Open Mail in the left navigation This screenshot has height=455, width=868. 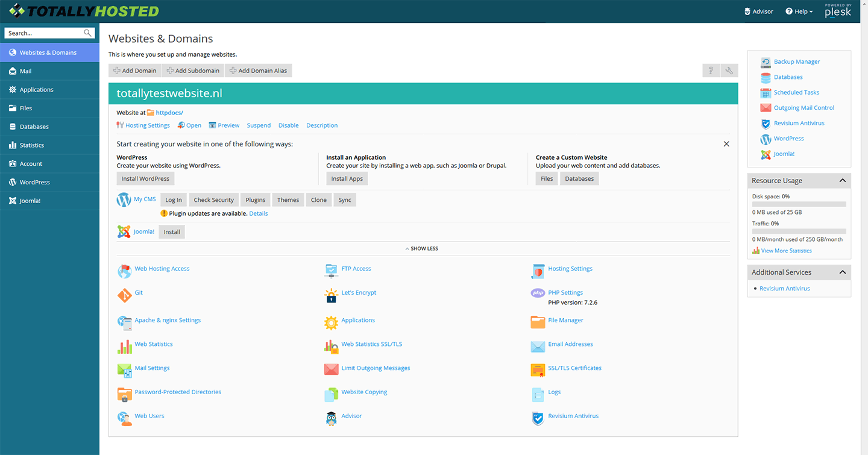pyautogui.click(x=25, y=71)
